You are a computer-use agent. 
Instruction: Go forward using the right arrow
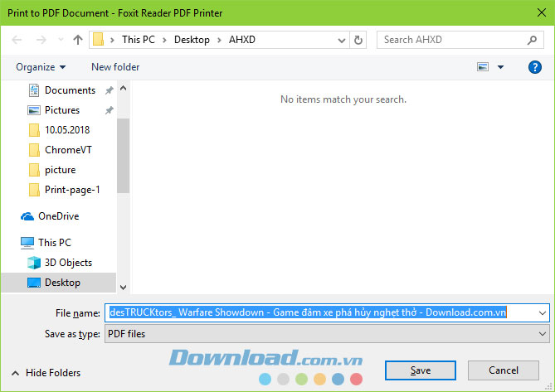click(x=41, y=40)
